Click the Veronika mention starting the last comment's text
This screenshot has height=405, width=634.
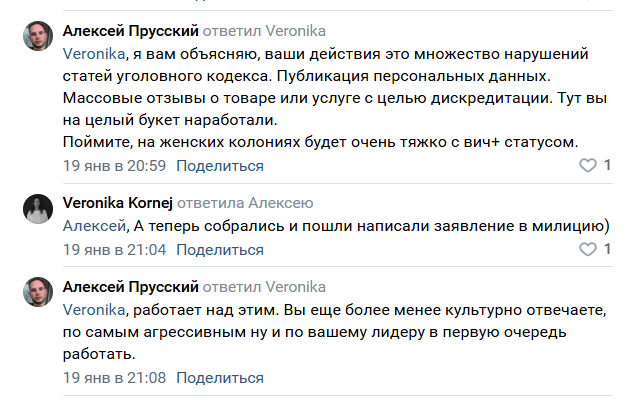(x=93, y=310)
